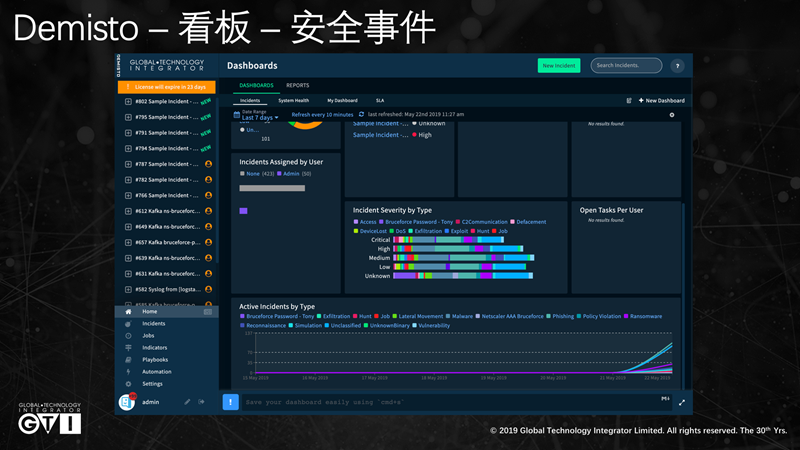Click the logout icon beside admin
The image size is (800, 450).
[x=202, y=402]
